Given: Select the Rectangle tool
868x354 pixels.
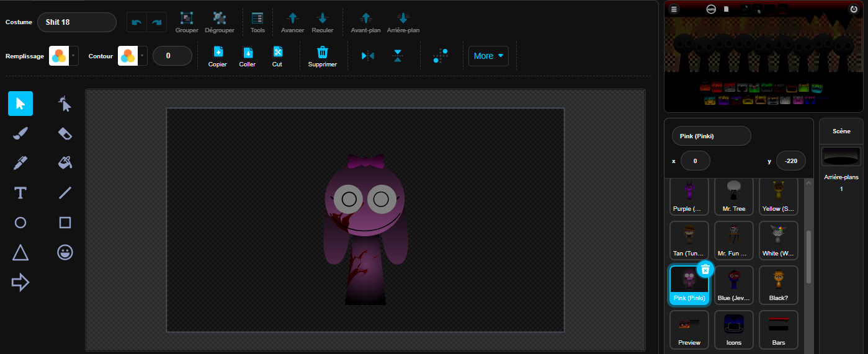Looking at the screenshot, I should (65, 223).
